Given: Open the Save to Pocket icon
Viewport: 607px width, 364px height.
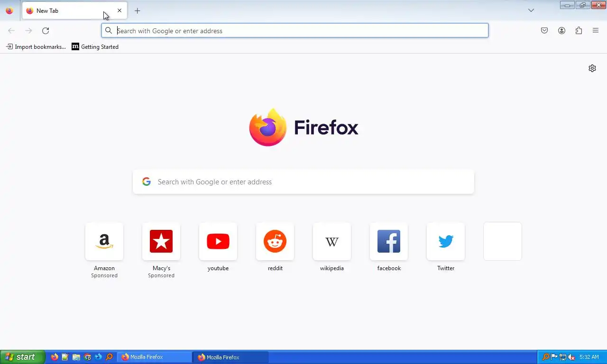Looking at the screenshot, I should [544, 31].
